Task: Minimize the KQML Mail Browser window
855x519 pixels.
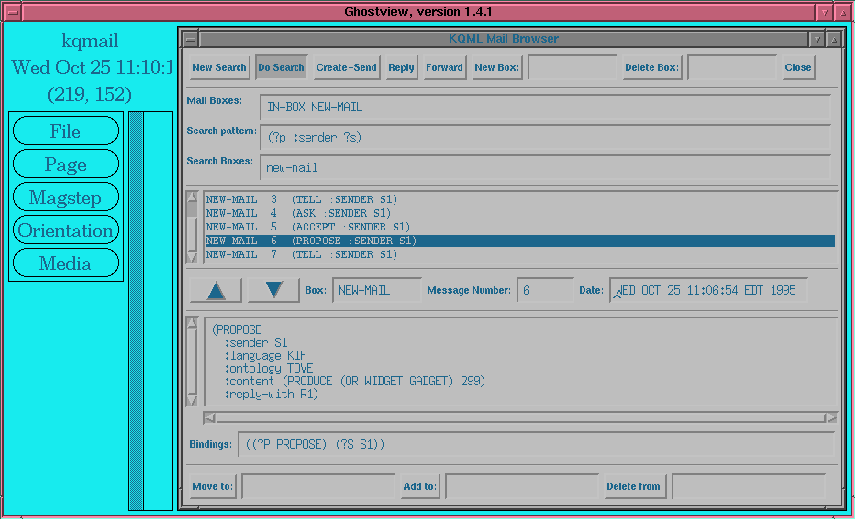Action: coord(817,39)
